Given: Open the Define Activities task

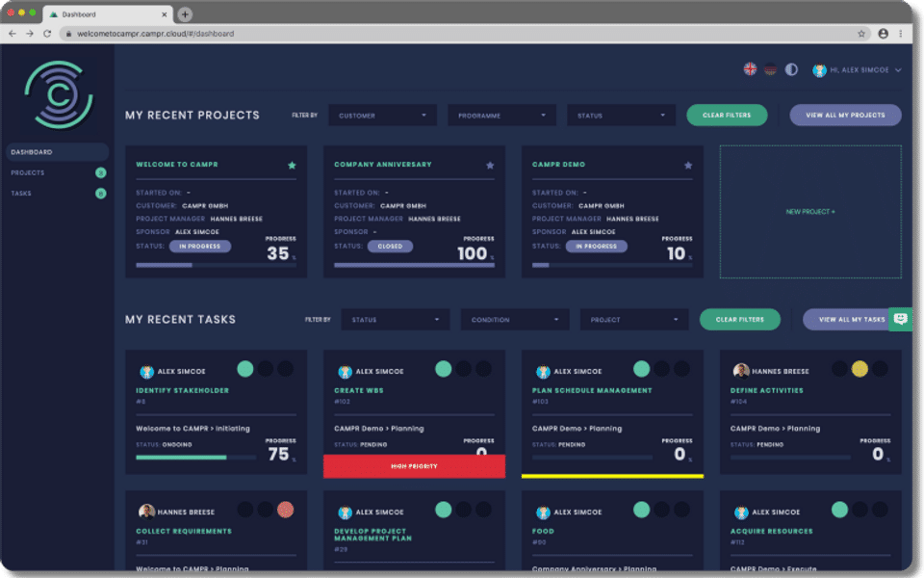Looking at the screenshot, I should (767, 390).
